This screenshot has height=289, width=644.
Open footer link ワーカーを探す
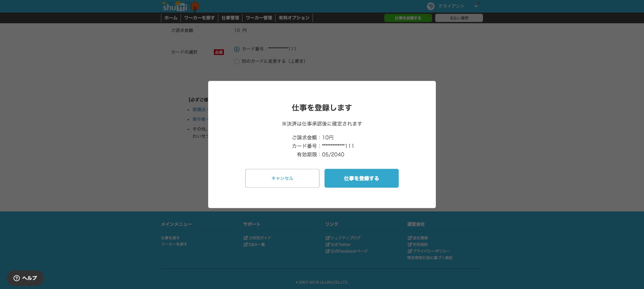click(174, 244)
